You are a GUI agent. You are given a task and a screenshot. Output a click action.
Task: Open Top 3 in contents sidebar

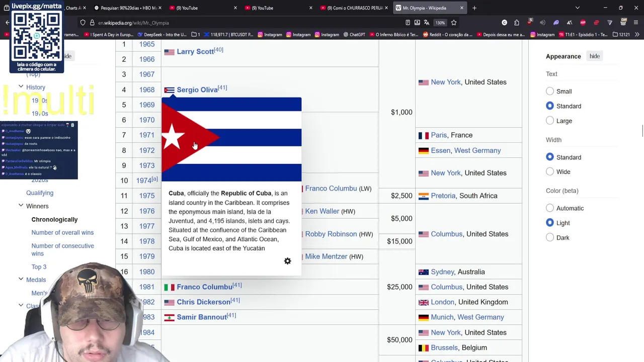tap(39, 267)
